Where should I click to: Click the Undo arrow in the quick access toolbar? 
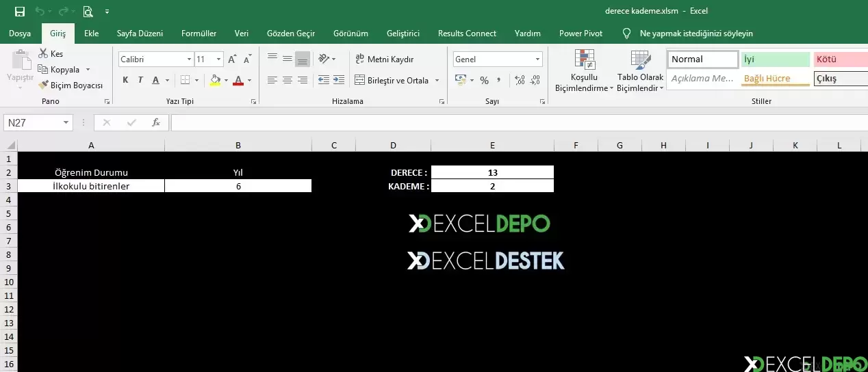click(x=39, y=11)
